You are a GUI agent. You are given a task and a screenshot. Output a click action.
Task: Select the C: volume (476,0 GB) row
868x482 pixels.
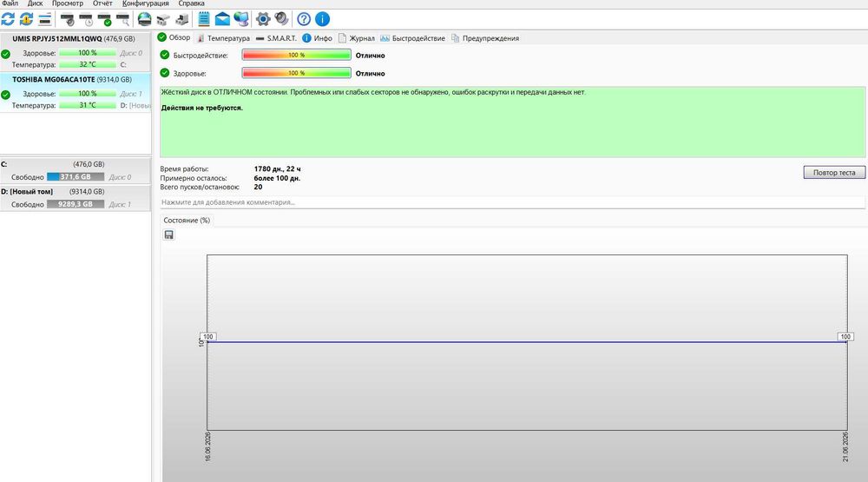point(76,170)
